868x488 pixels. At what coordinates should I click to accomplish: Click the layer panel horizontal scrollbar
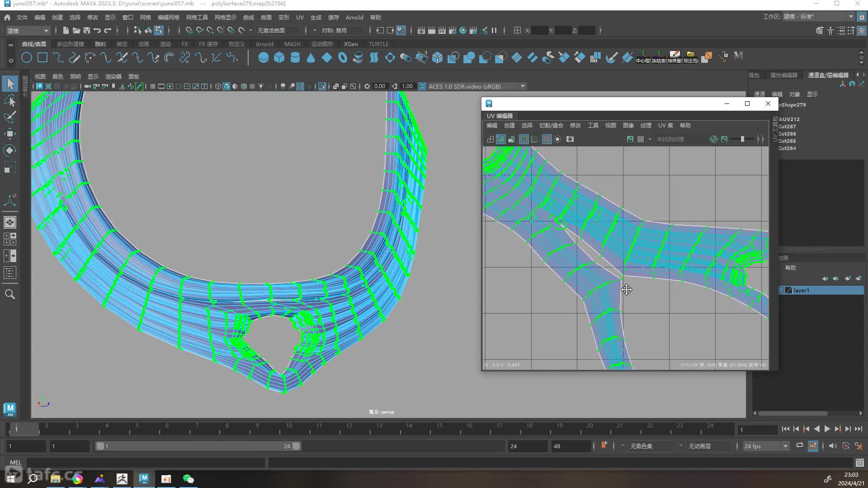pyautogui.click(x=793, y=413)
